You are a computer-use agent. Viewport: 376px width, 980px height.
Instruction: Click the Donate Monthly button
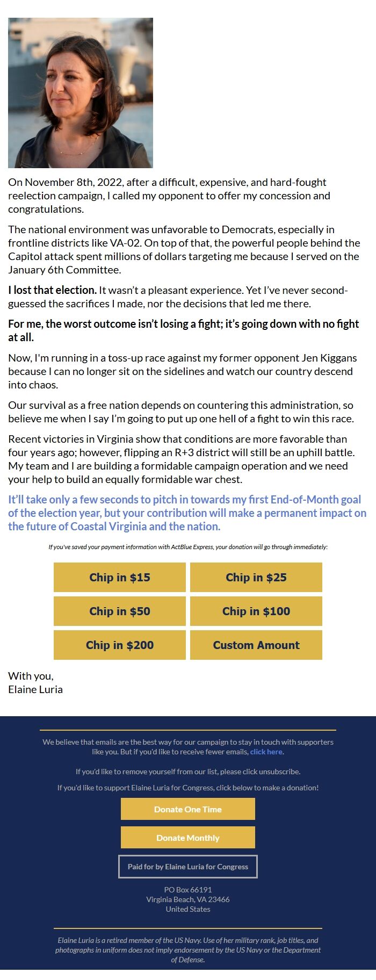(187, 837)
